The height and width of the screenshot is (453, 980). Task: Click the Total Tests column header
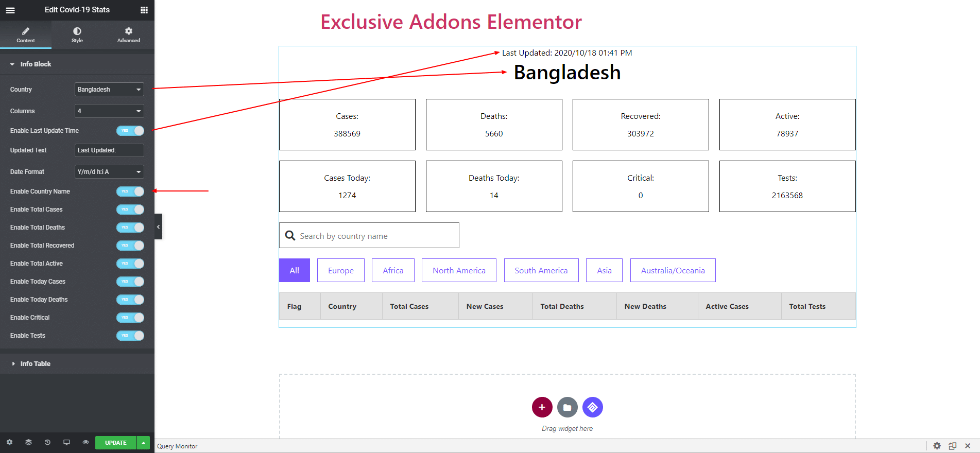818,306
